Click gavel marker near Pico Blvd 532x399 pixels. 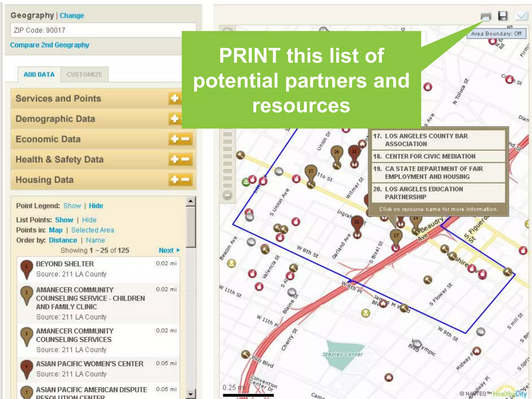point(245,354)
